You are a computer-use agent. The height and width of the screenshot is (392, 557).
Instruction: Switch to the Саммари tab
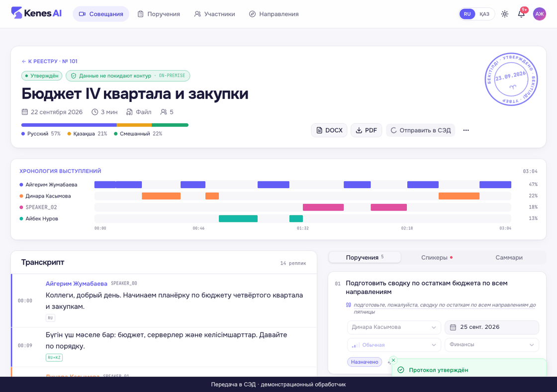509,257
